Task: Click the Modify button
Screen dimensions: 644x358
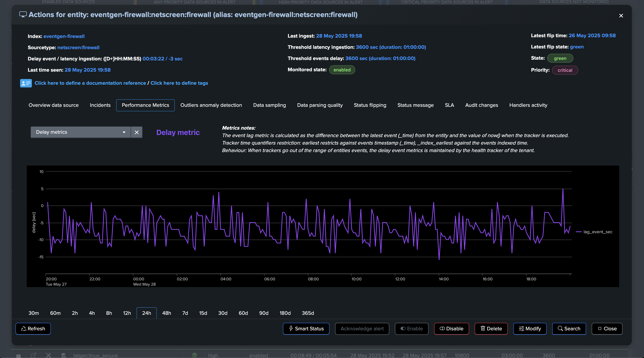Action: point(530,328)
